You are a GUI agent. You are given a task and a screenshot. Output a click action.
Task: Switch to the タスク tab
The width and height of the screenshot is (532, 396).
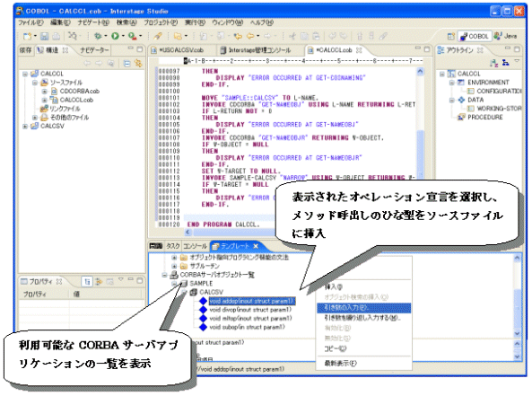pyautogui.click(x=172, y=246)
